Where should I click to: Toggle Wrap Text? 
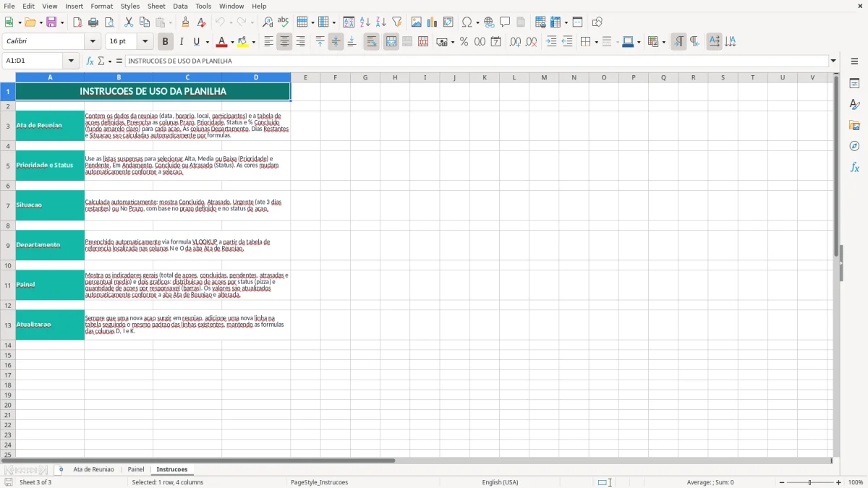coord(372,42)
